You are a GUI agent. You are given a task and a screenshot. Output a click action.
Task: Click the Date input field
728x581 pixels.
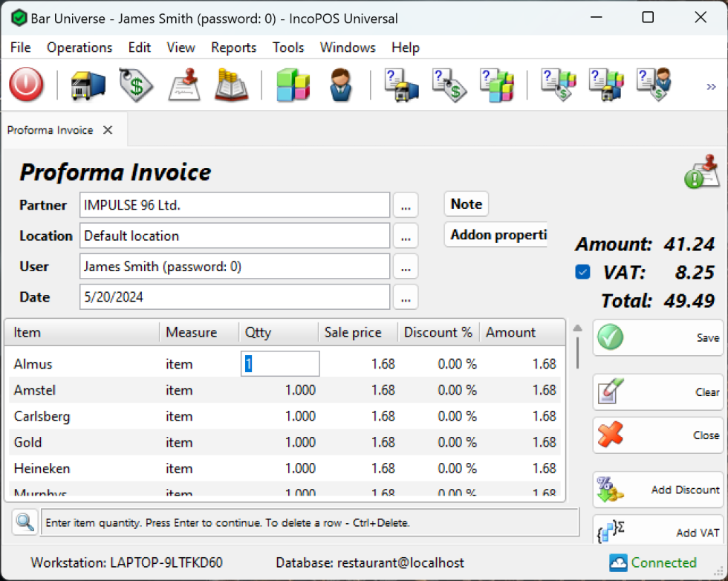[x=235, y=297]
